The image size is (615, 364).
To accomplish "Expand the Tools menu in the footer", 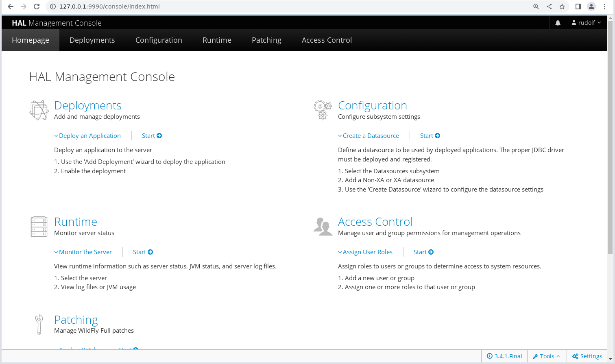I will coord(546,356).
